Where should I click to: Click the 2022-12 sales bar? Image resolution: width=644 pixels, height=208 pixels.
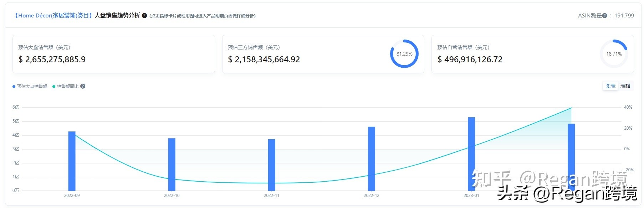(372, 159)
